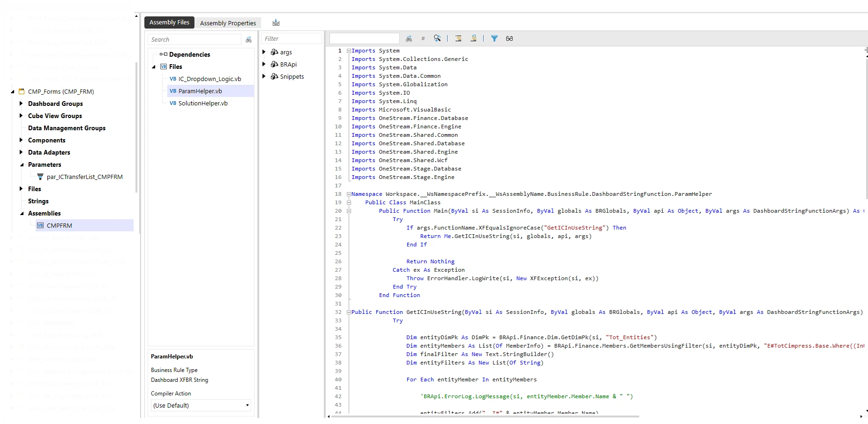This screenshot has width=868, height=424.
Task: Select the Strings item
Action: click(x=38, y=201)
